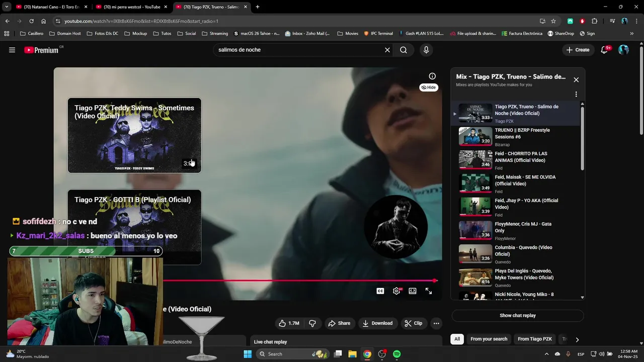Screen dimensions: 644x362
Task: Click Show chat replay
Action: pos(518,315)
